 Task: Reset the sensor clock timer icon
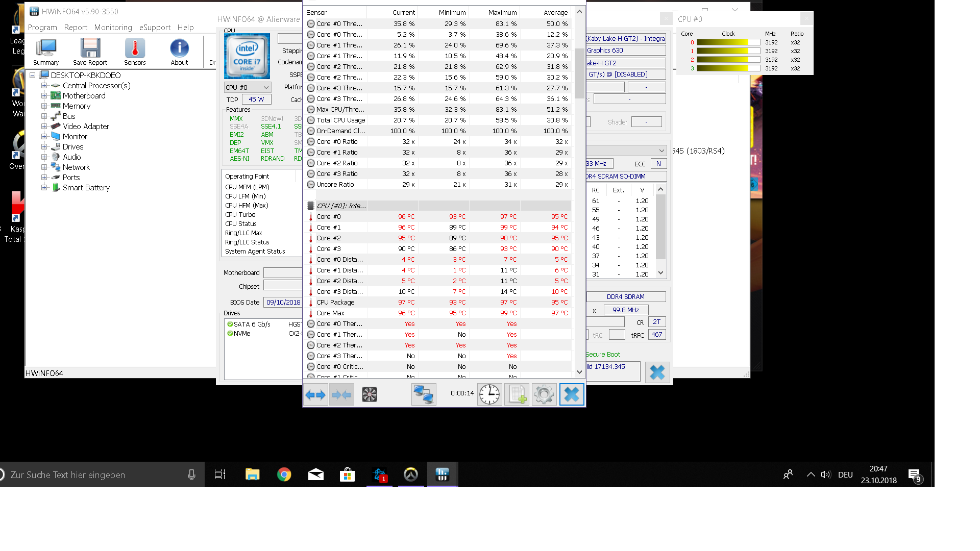[x=489, y=394]
